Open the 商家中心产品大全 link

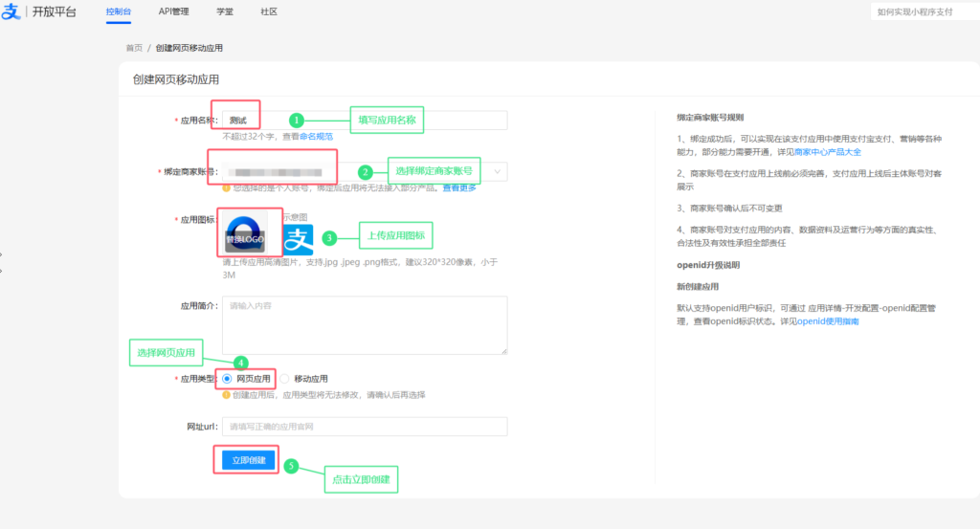828,152
